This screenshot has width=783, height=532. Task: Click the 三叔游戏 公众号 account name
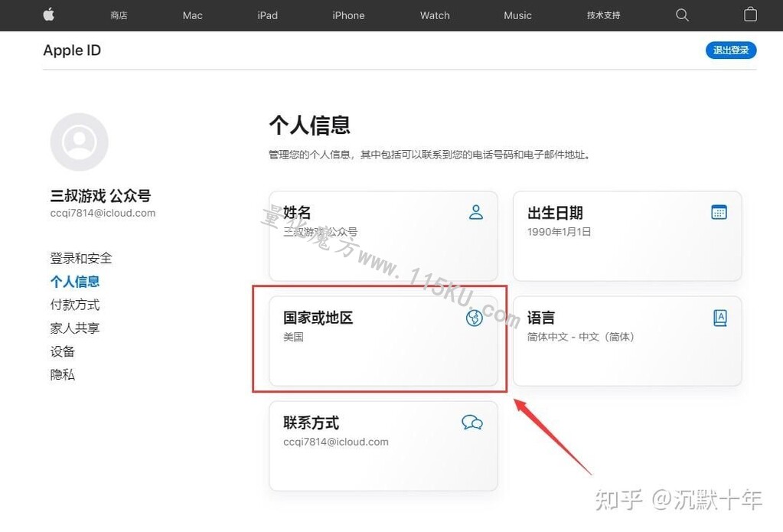[x=100, y=195]
